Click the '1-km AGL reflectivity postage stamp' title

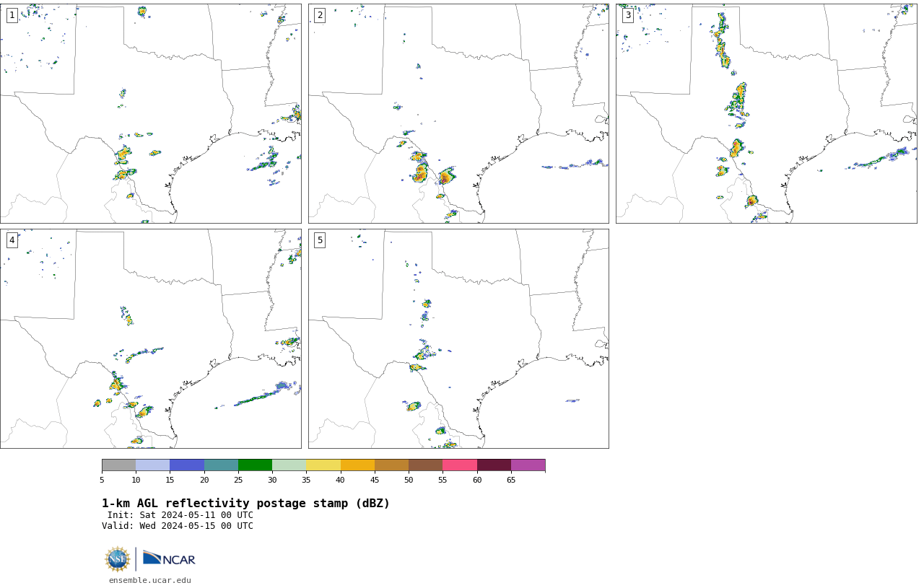coord(245,504)
